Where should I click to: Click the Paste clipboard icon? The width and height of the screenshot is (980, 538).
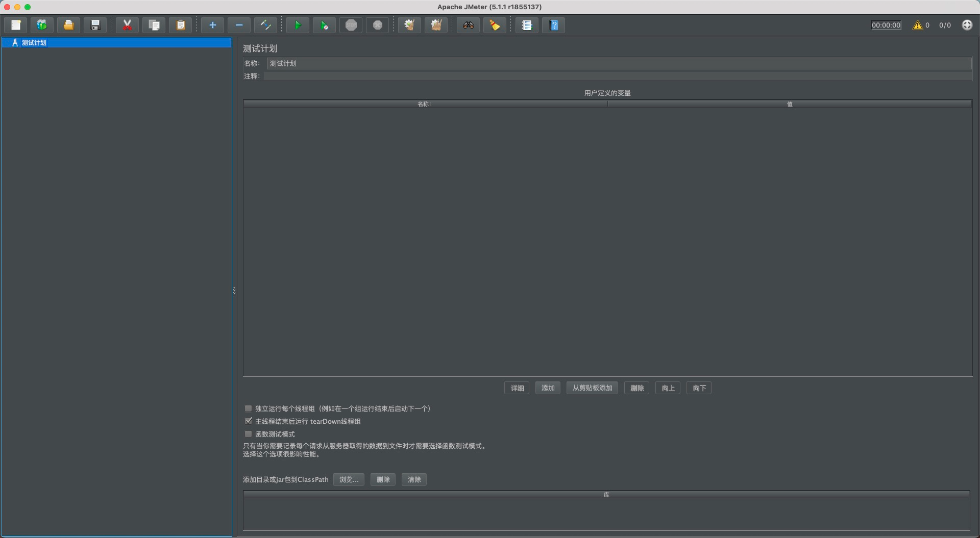(x=180, y=25)
